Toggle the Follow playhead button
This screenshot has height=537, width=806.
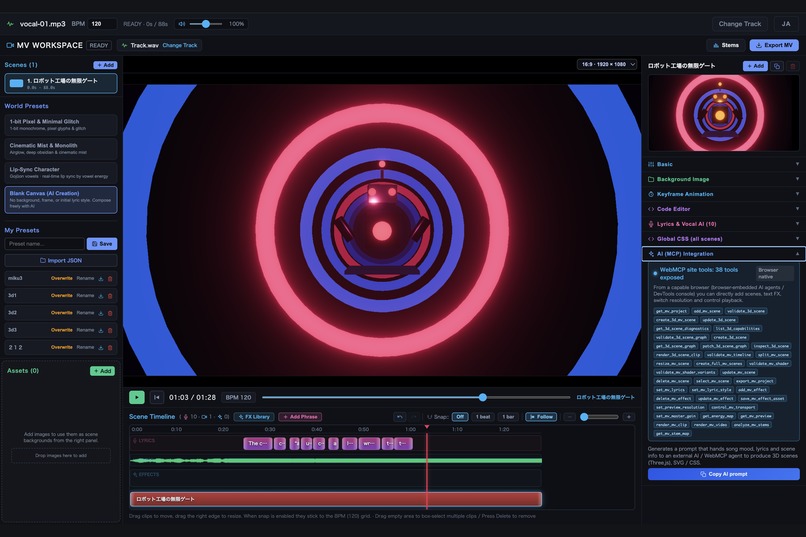(541, 417)
